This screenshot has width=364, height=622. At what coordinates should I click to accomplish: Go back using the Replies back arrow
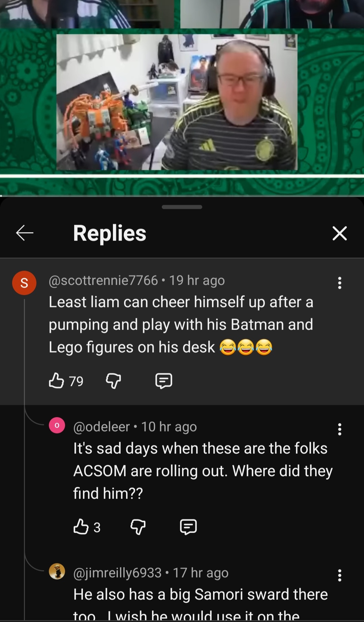[25, 233]
